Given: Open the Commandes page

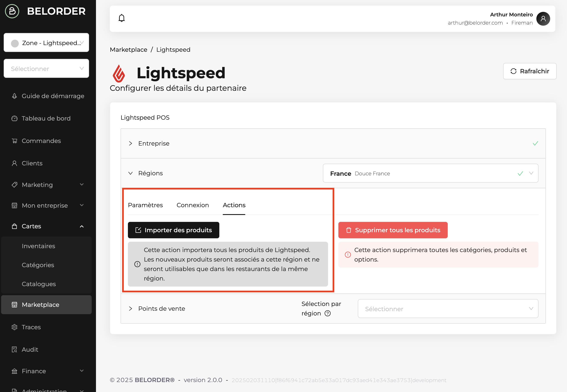Looking at the screenshot, I should click(x=46, y=141).
